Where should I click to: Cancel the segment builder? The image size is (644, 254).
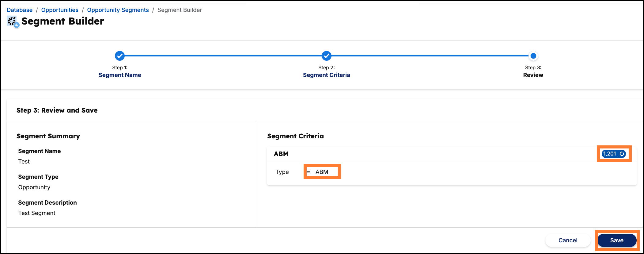pos(568,240)
